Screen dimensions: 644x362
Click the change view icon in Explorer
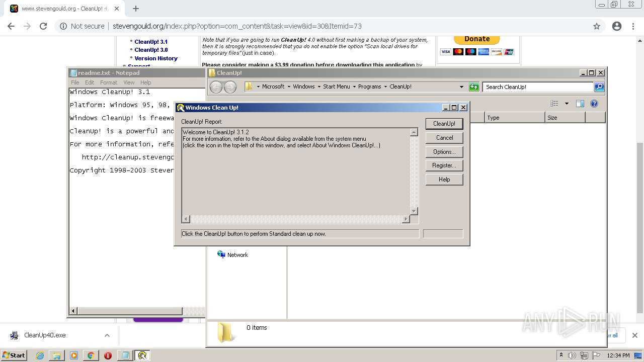click(x=554, y=104)
